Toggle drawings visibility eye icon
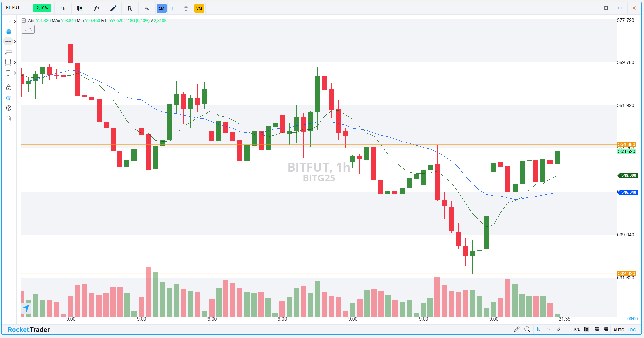The width and height of the screenshot is (644, 338). [x=9, y=98]
